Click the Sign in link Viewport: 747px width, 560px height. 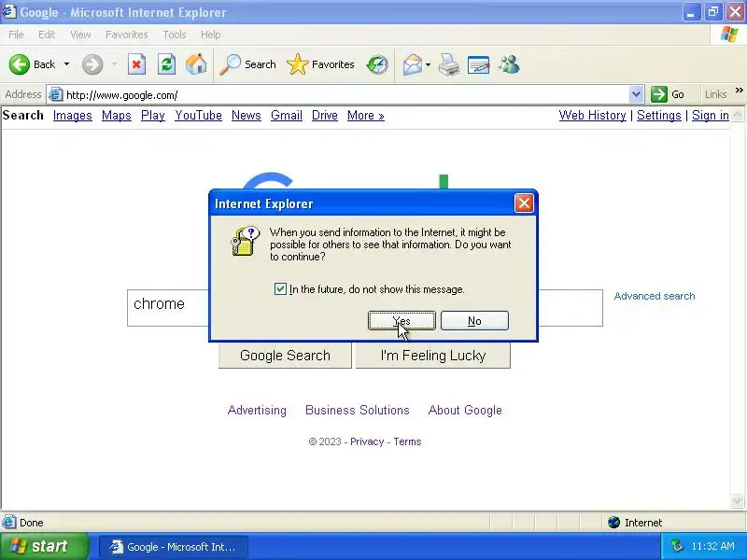(711, 115)
